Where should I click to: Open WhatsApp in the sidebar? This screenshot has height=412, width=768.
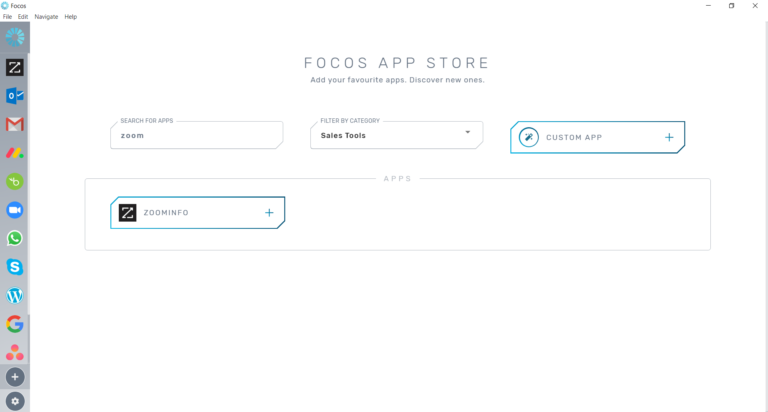(x=14, y=238)
